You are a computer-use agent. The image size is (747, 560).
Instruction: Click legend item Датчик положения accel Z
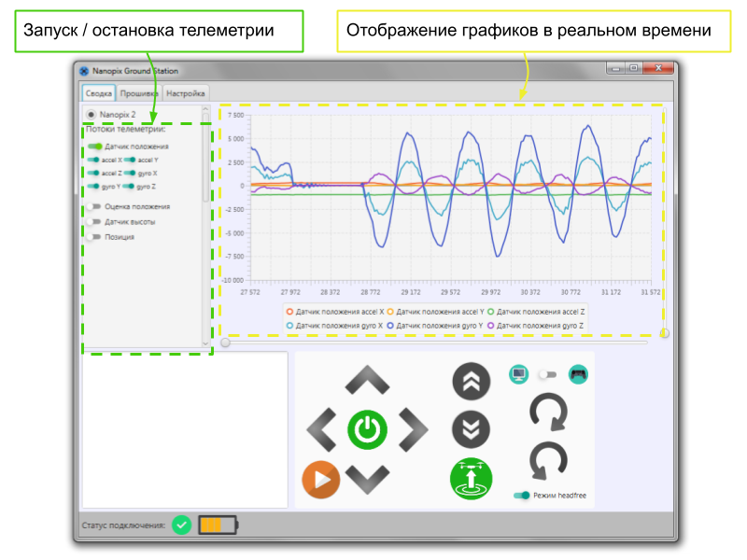pyautogui.click(x=536, y=312)
